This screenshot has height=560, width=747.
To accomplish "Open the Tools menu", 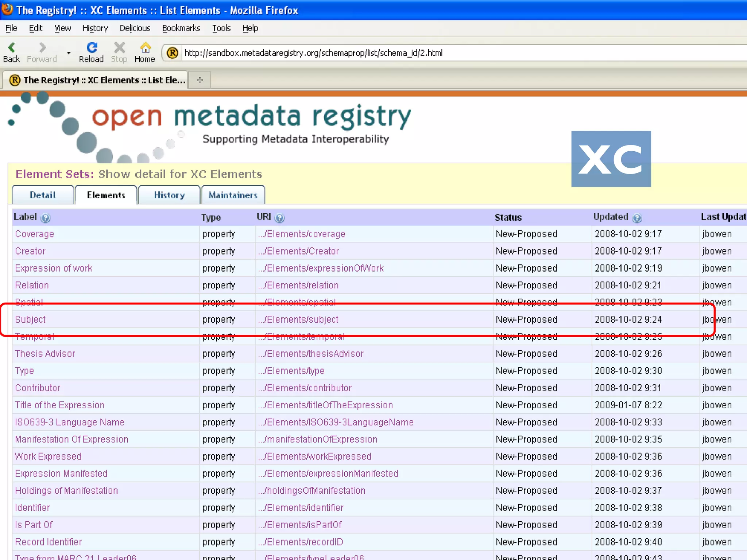I will [x=221, y=28].
